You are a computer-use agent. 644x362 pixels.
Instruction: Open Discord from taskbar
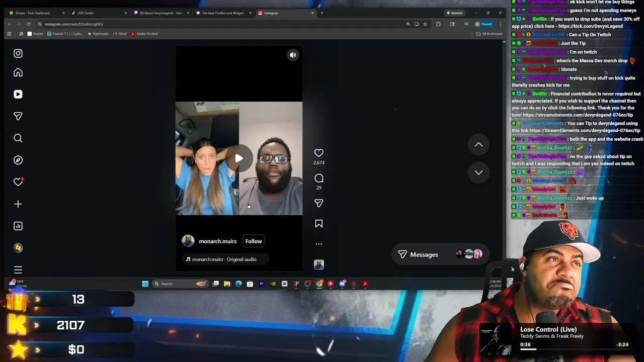point(342,284)
